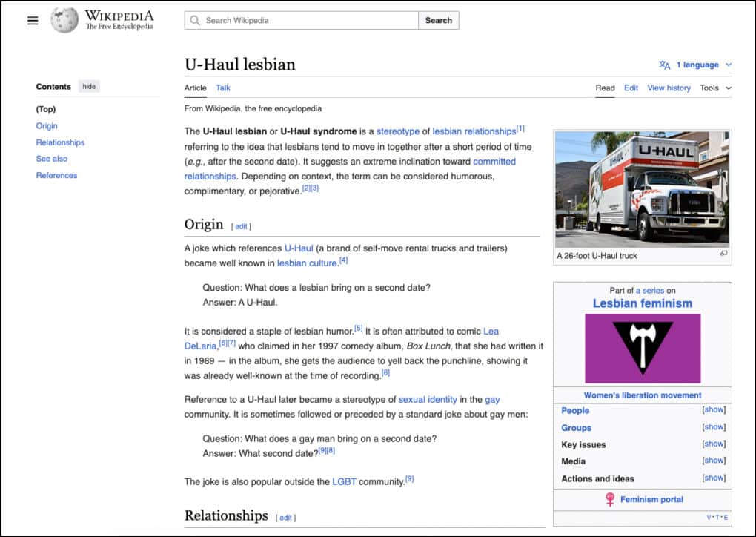The width and height of the screenshot is (756, 537).
Task: Open the Feminism portal link
Action: tap(651, 499)
